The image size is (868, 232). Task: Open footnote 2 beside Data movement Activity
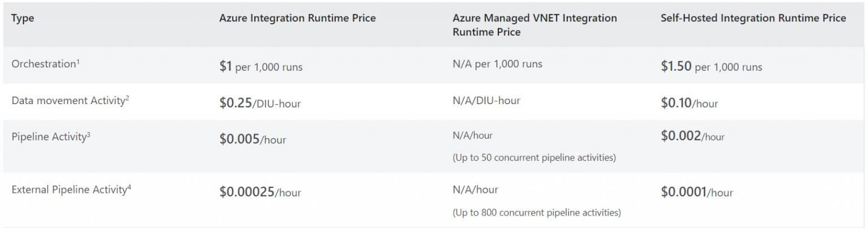(x=127, y=97)
